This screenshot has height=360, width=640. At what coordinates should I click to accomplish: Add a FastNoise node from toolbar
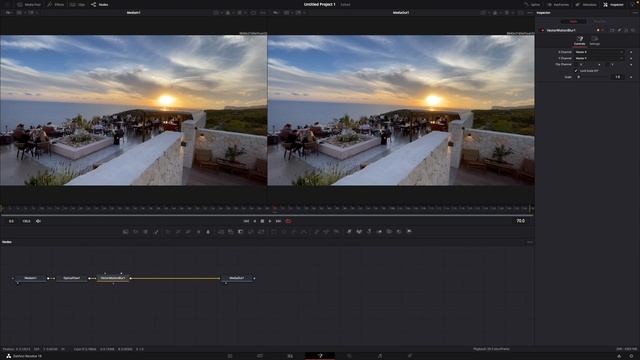coord(136,232)
